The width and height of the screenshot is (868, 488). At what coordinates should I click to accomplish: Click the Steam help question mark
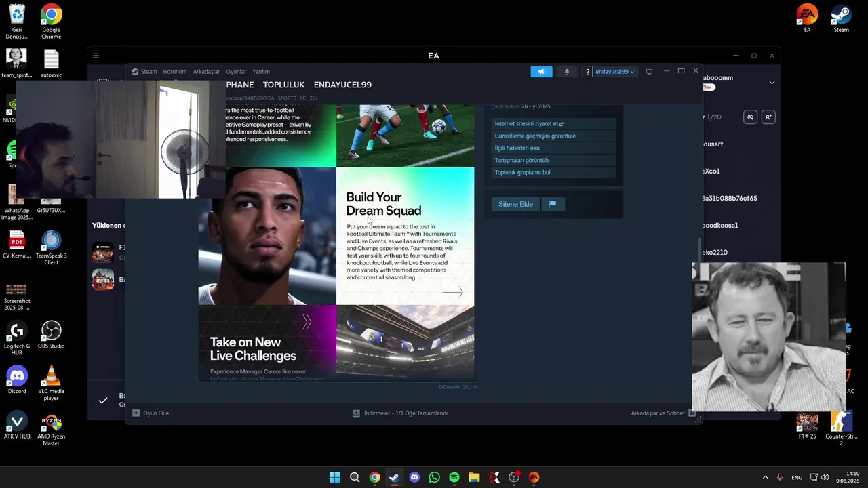point(587,72)
